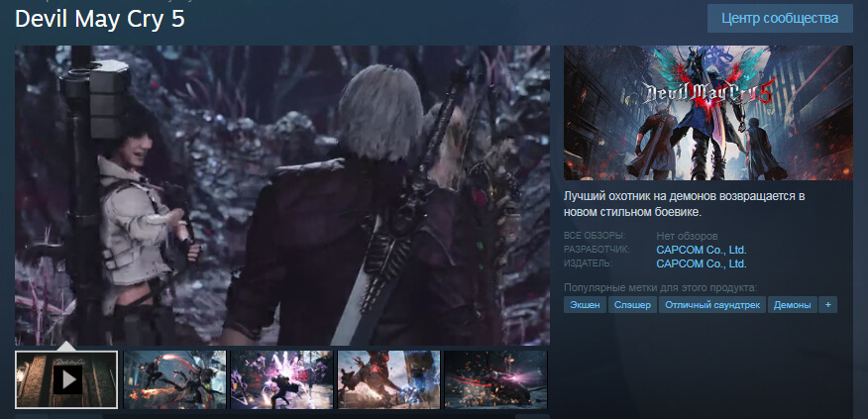Click the Слэшер tag
Image resolution: width=868 pixels, height=419 pixels.
coord(633,305)
